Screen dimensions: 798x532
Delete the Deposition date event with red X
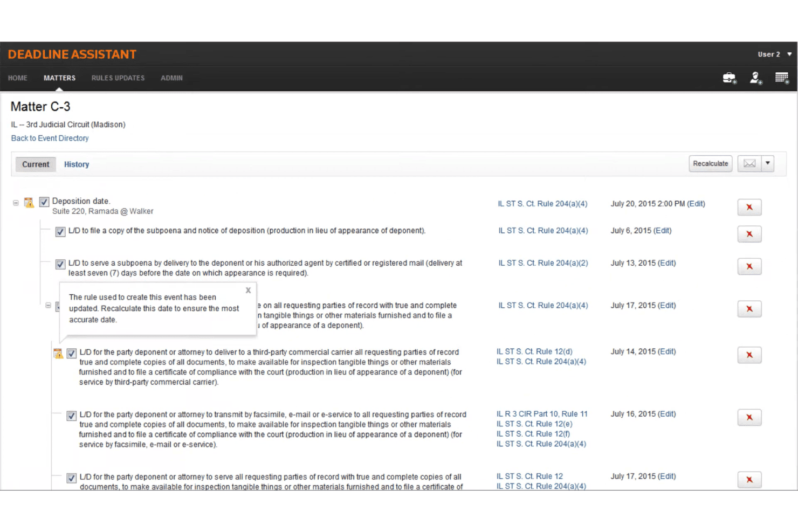749,208
